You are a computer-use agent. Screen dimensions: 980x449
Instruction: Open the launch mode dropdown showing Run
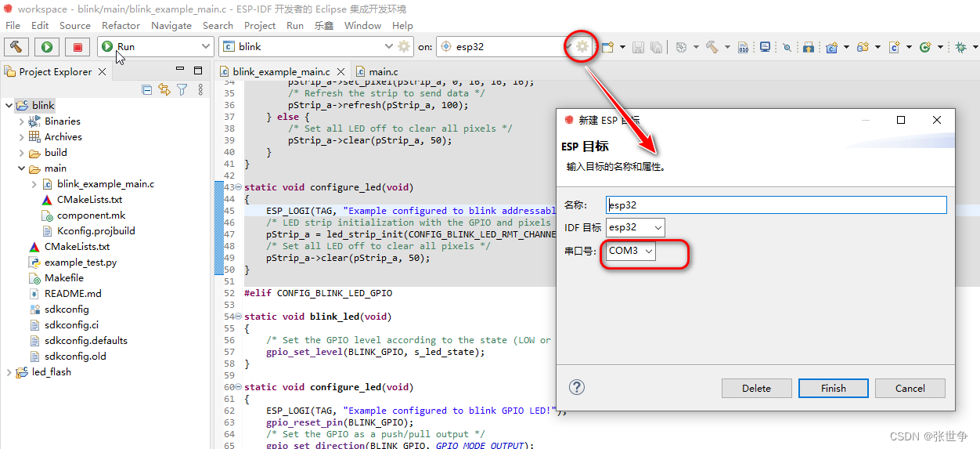coord(155,47)
